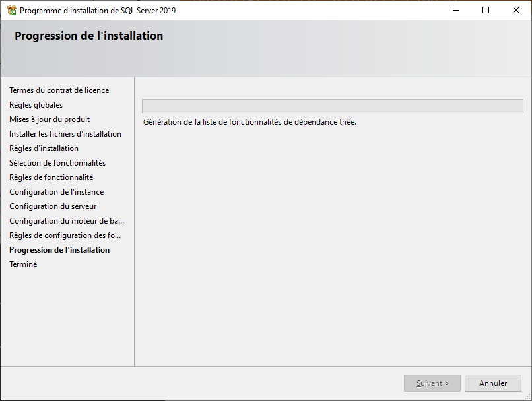
Task: Close the SQL Server setup window
Action: (x=516, y=10)
